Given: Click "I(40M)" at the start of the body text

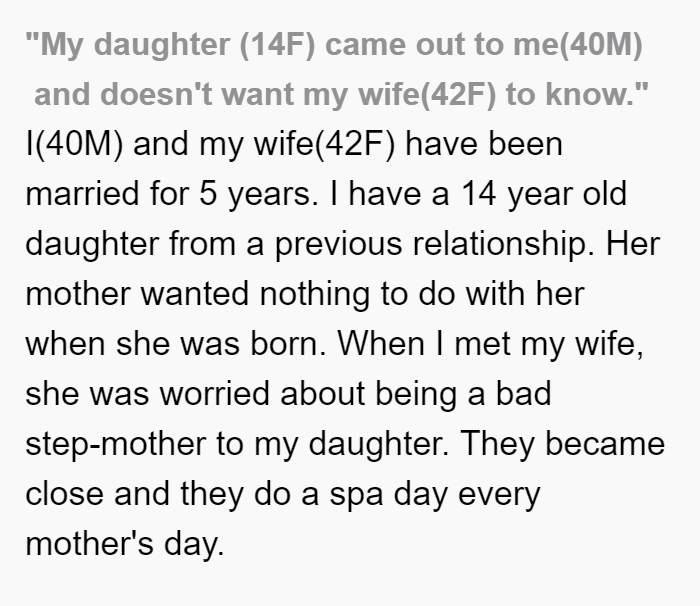Looking at the screenshot, I should click(74, 144).
